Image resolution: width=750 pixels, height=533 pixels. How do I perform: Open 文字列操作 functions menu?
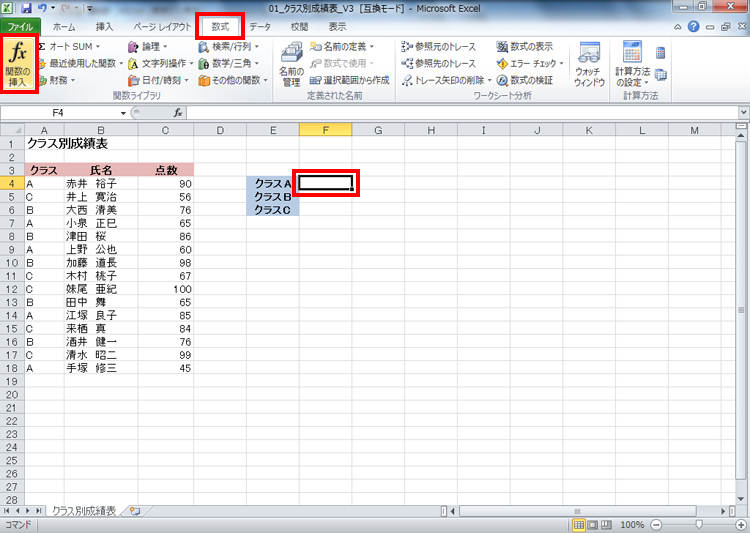(160, 63)
